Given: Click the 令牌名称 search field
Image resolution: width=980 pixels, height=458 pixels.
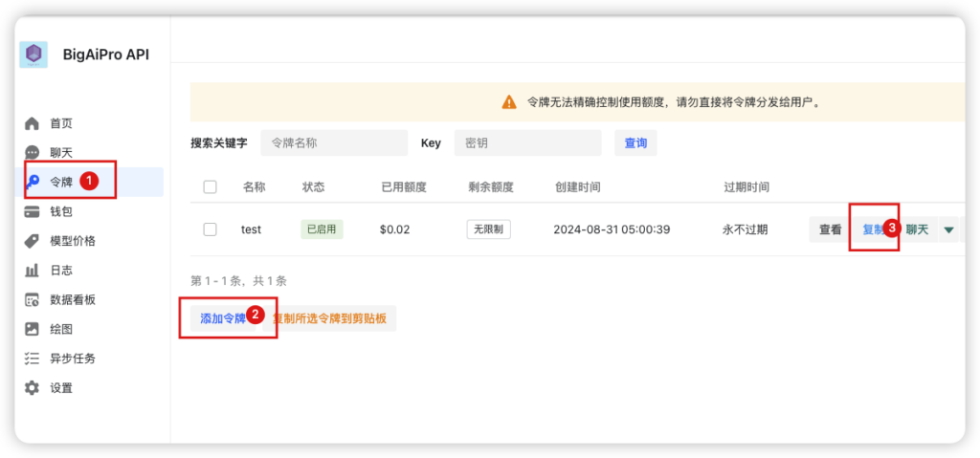Looking at the screenshot, I should point(334,143).
